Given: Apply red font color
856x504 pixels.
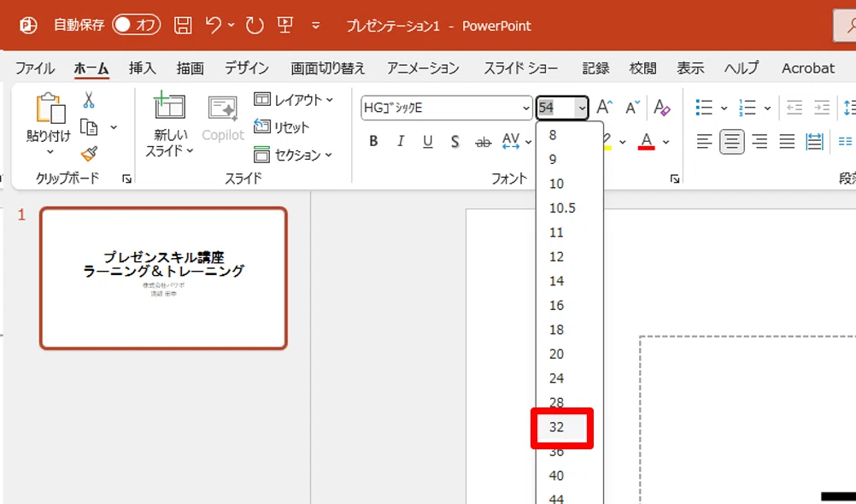Looking at the screenshot, I should 647,142.
